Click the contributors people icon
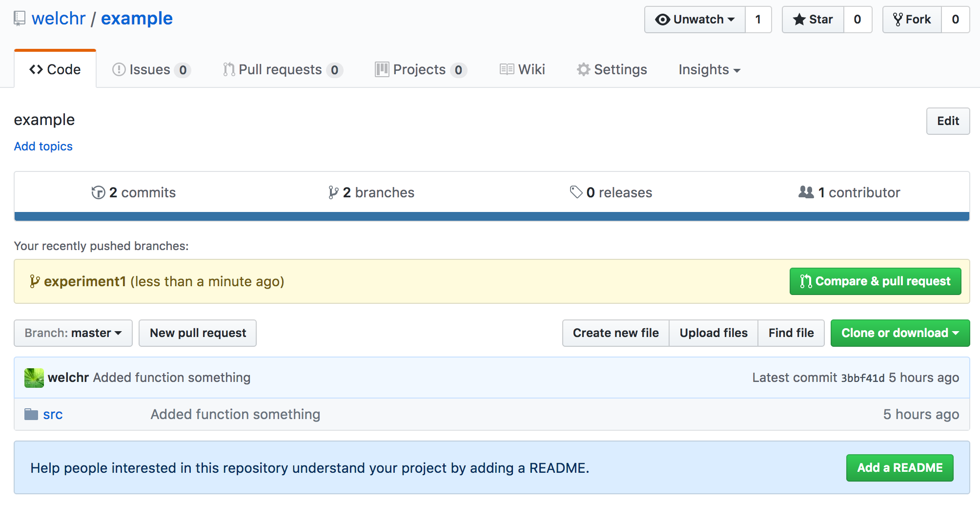The width and height of the screenshot is (980, 506). (806, 192)
